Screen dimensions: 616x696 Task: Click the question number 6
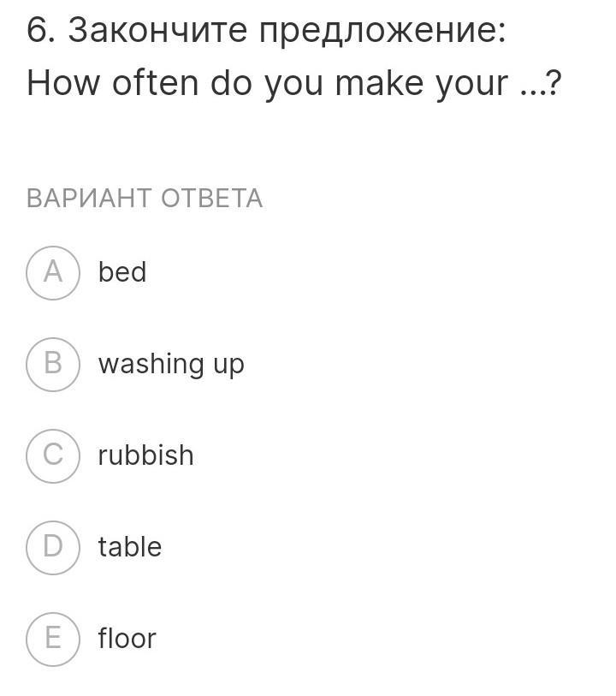coord(37,32)
